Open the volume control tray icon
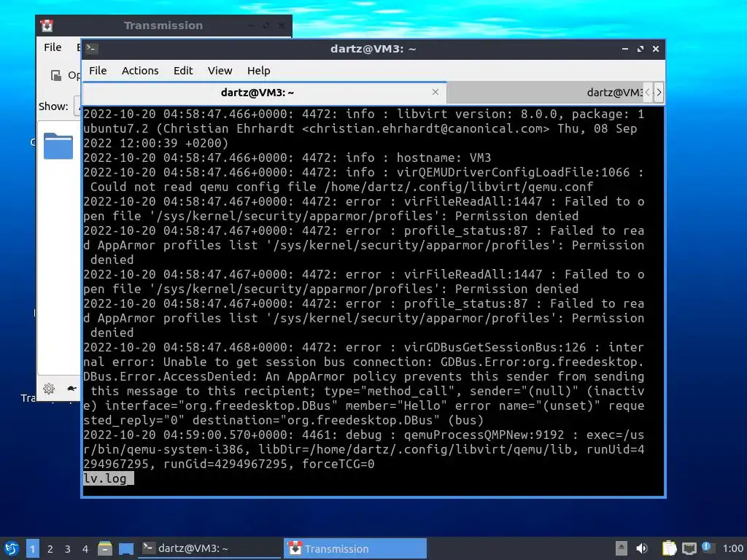The image size is (747, 560). coord(642,548)
